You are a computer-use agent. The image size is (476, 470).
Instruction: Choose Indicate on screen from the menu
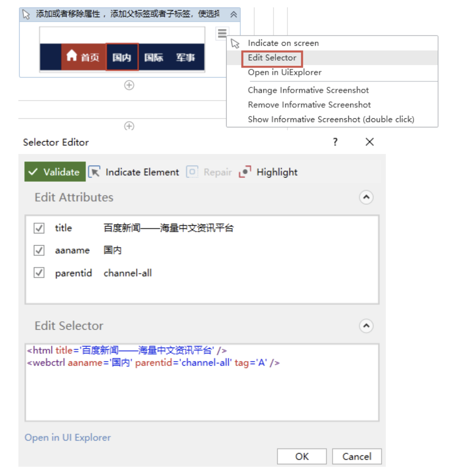tap(283, 43)
